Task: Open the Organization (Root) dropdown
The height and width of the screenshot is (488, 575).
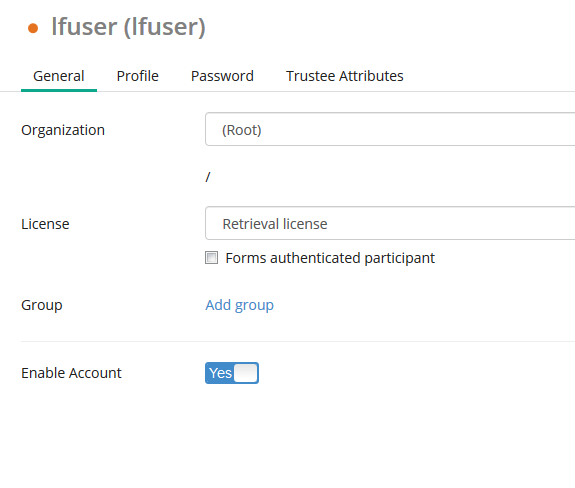Action: [x=390, y=129]
